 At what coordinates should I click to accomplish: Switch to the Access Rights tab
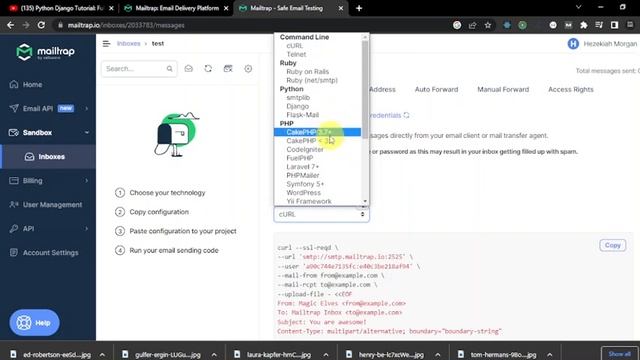571,89
